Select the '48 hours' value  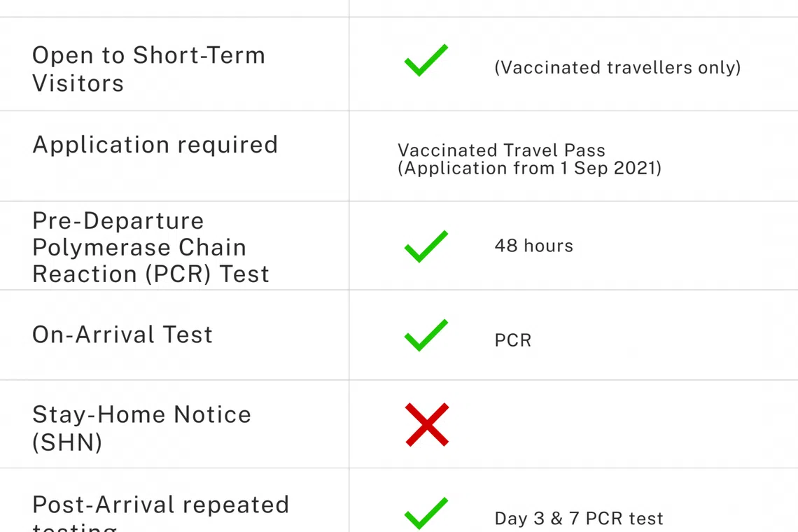tap(533, 246)
